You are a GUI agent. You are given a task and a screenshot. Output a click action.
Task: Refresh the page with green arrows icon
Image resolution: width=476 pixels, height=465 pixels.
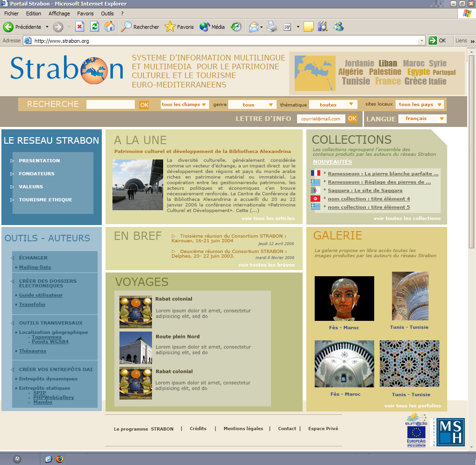(94, 27)
